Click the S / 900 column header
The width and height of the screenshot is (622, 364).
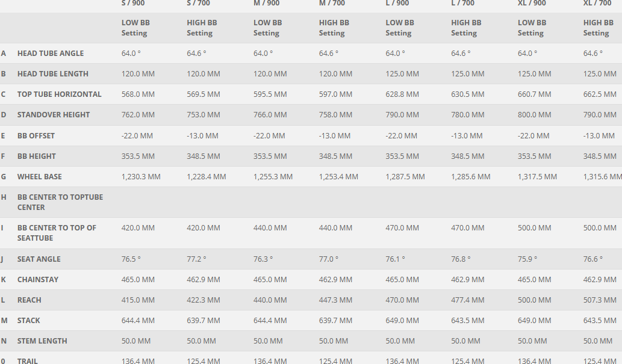click(x=133, y=4)
